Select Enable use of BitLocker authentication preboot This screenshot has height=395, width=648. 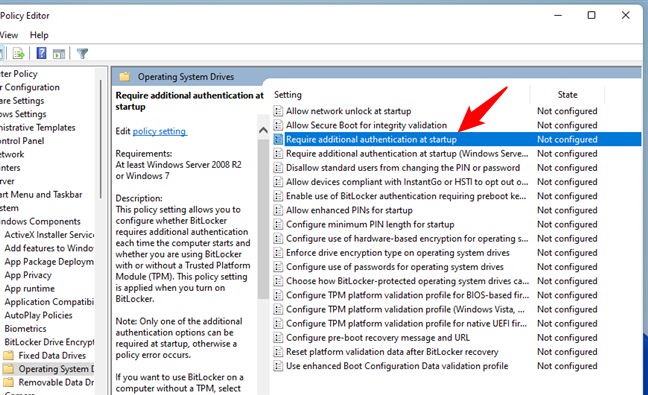[406, 196]
